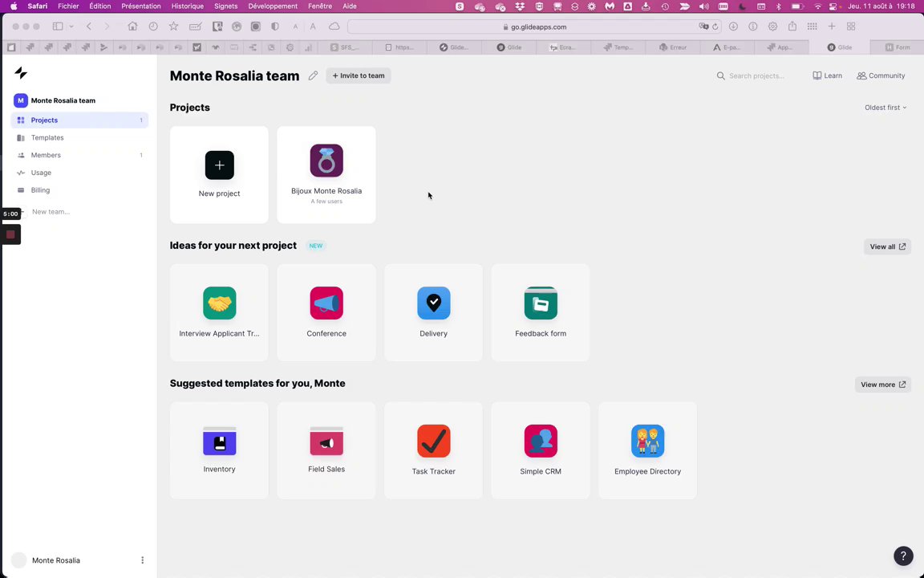Click the volume menu bar icon
The height and width of the screenshot is (578, 924).
(x=703, y=6)
